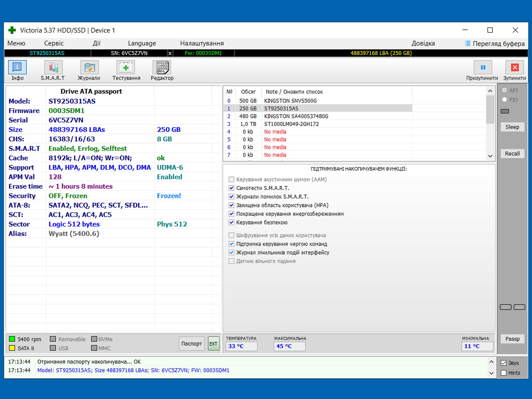Click the Призупинити pause icon

pos(483,67)
